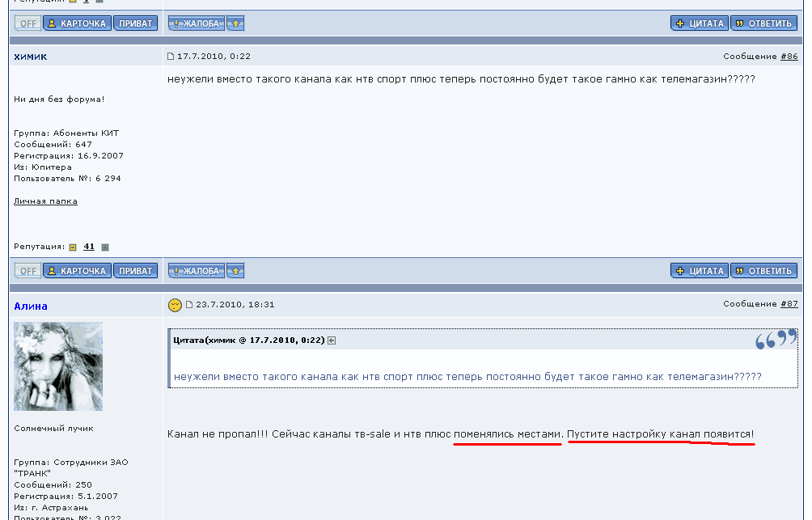The image size is (812, 520).
Task: Open the Алина username link
Action: pyautogui.click(x=31, y=306)
